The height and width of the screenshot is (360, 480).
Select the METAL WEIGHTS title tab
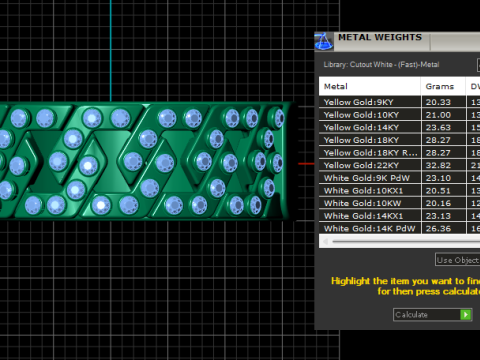click(x=380, y=37)
